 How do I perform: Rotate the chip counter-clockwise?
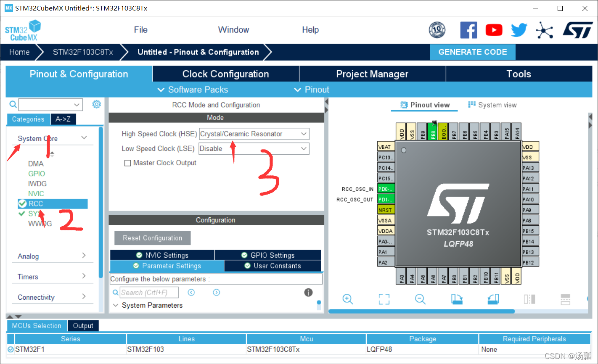point(493,299)
